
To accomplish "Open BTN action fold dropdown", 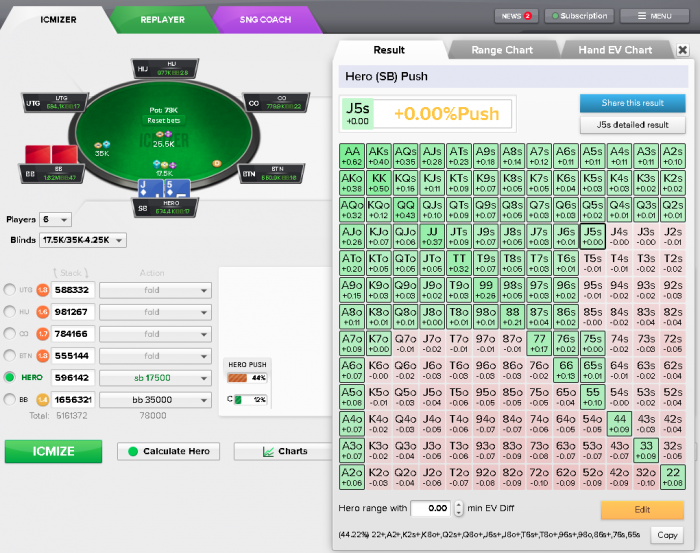I will click(x=155, y=356).
